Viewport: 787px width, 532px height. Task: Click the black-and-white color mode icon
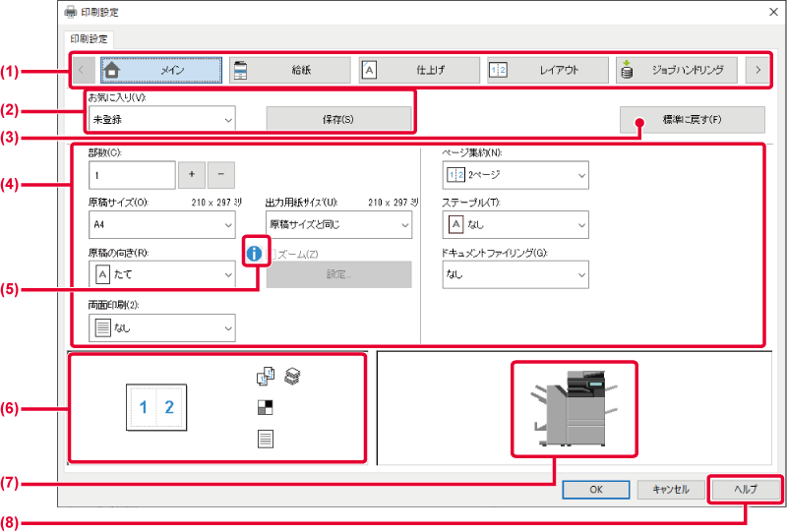[265, 406]
